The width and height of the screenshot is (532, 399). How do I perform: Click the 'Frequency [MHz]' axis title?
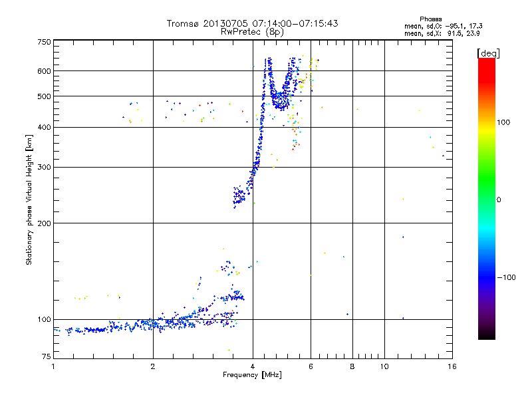(252, 375)
